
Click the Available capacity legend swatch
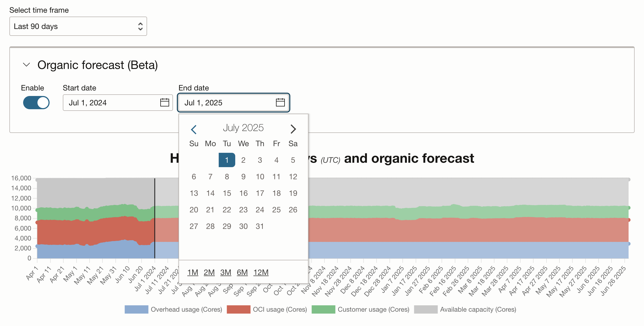pyautogui.click(x=426, y=309)
